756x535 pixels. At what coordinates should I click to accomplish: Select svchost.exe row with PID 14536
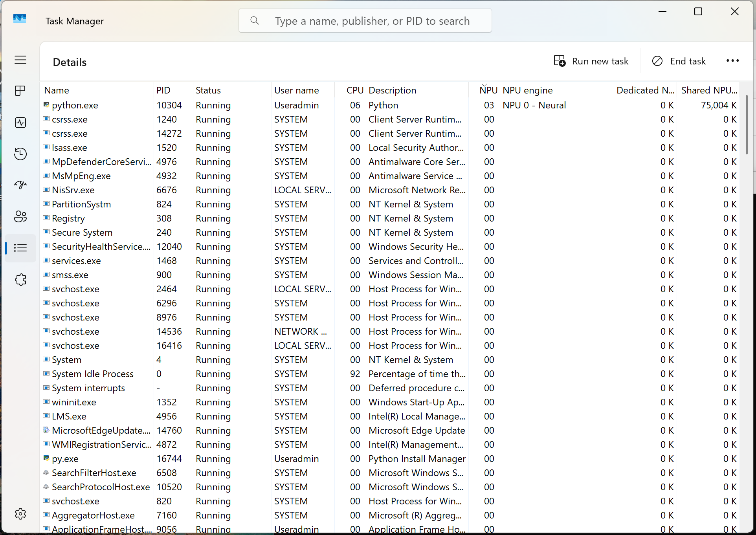(x=390, y=332)
